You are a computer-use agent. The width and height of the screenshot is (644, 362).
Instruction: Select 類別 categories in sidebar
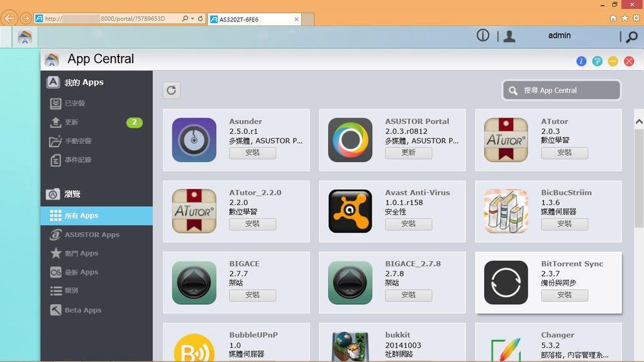96,290
